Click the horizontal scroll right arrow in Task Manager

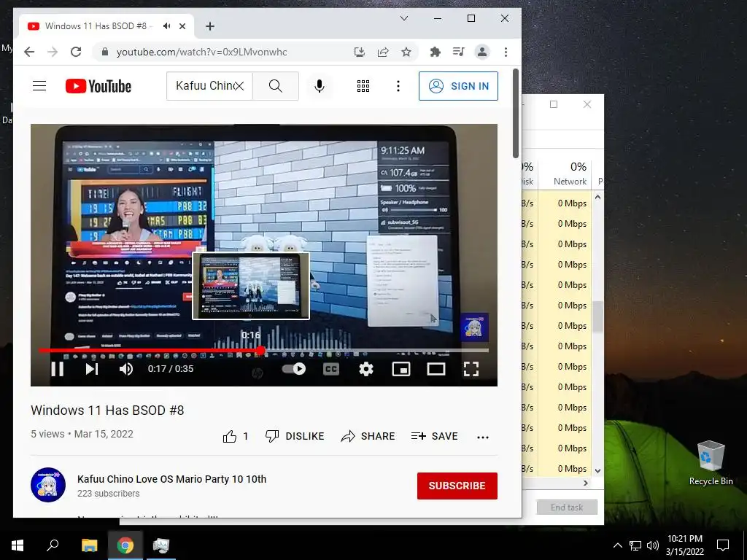pyautogui.click(x=586, y=483)
